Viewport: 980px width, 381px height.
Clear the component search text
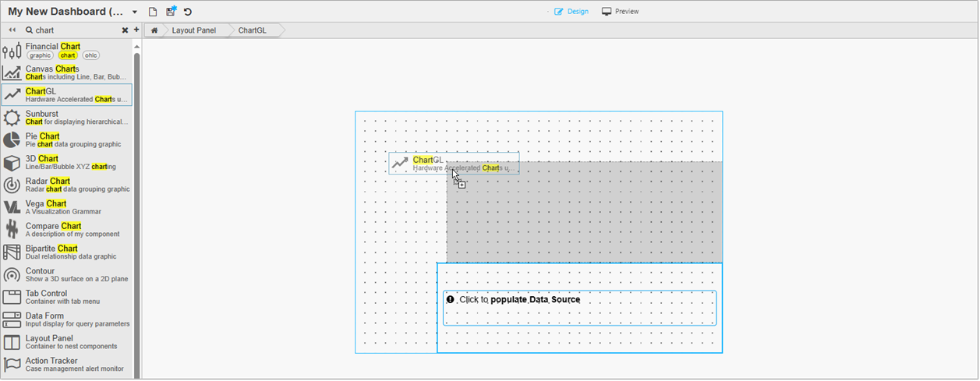tap(125, 30)
